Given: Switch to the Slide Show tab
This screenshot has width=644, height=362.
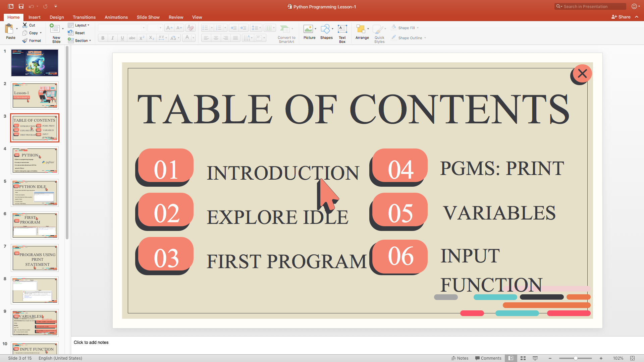Looking at the screenshot, I should tap(148, 17).
